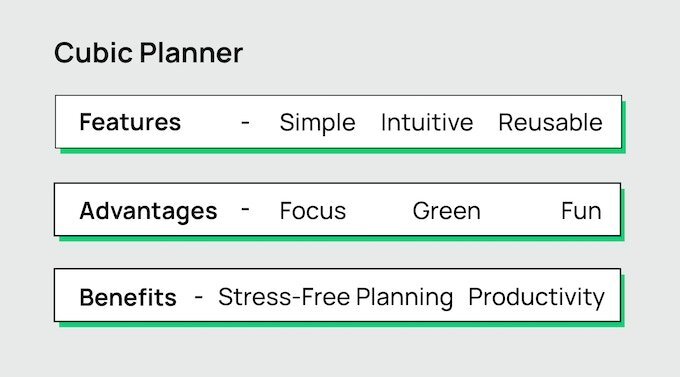
Task: Select the Benefits label
Action: 128,298
